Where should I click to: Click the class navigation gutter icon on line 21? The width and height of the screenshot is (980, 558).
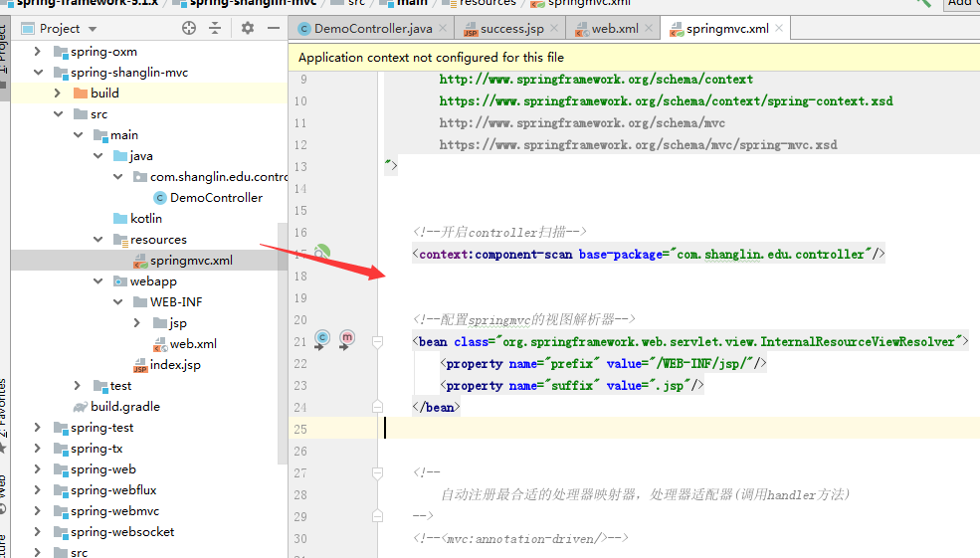pos(322,340)
